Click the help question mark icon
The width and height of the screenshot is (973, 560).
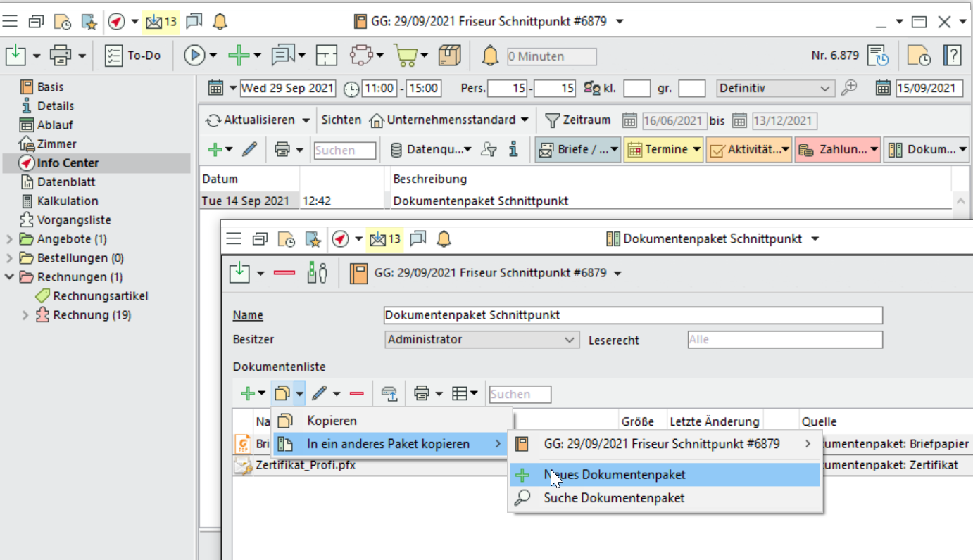click(952, 56)
